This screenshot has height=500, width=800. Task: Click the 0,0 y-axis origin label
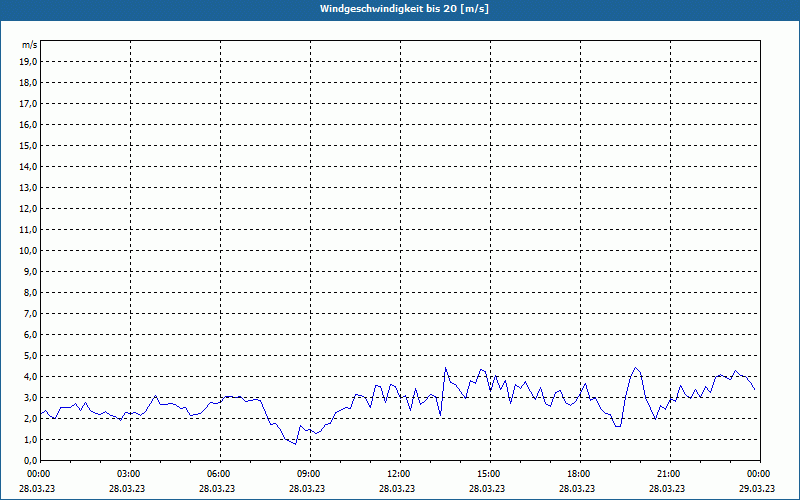pyautogui.click(x=30, y=460)
